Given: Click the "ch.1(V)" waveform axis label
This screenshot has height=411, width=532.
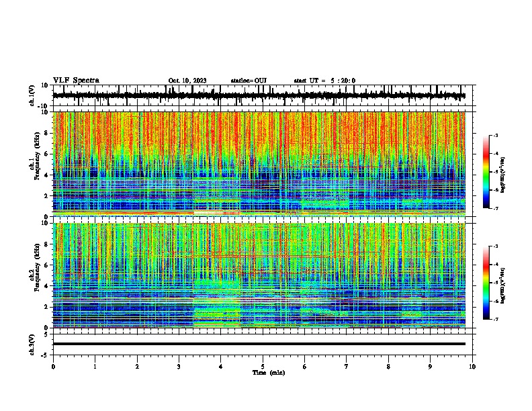Looking at the screenshot, I should pos(32,95).
